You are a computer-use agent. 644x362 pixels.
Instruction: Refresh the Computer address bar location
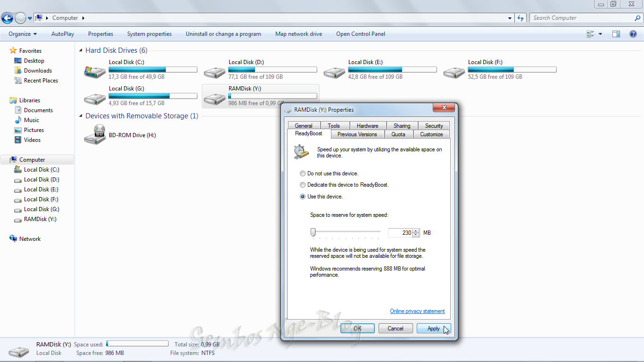point(520,18)
